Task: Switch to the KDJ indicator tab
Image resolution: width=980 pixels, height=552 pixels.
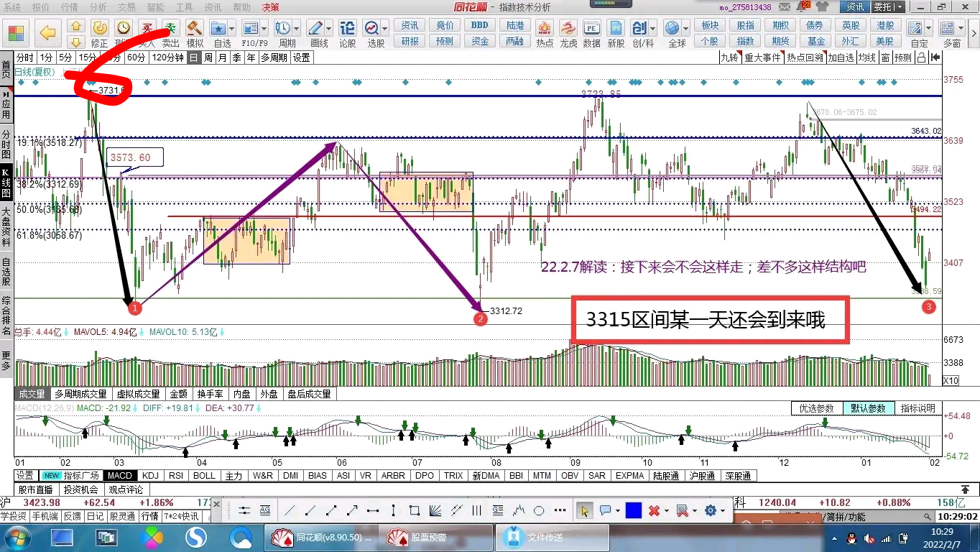Action: coord(150,475)
